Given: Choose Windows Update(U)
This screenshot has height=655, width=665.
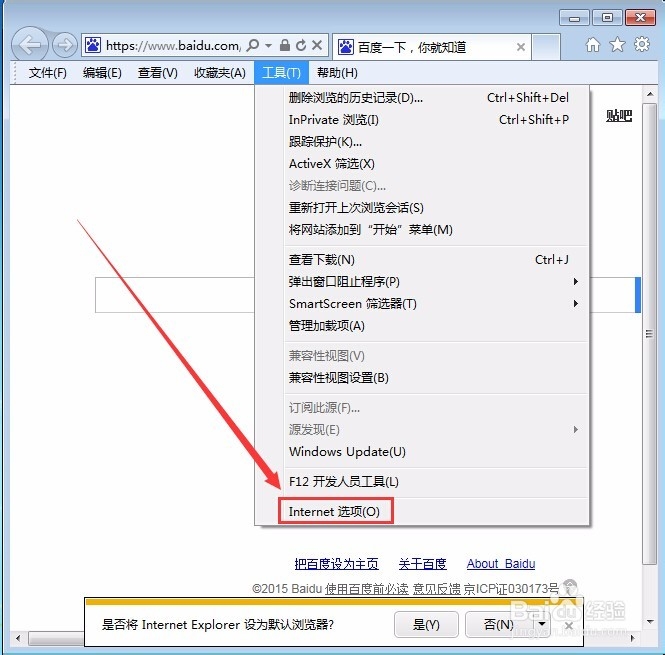Looking at the screenshot, I should (422, 452).
